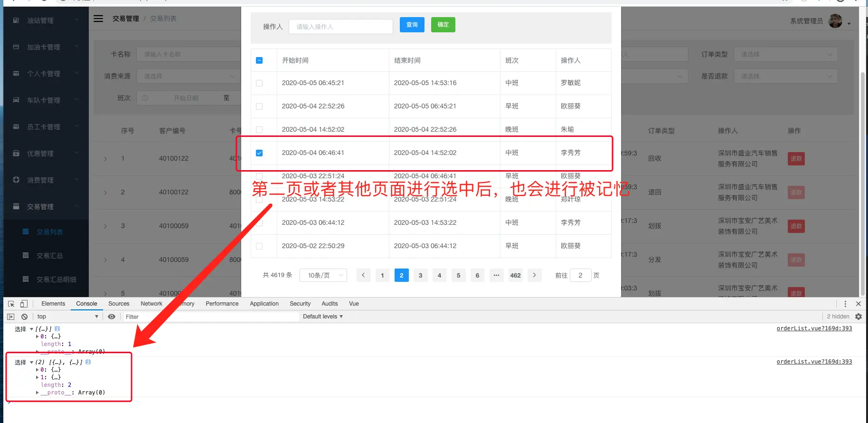Go to the previous page arrow
Image resolution: width=868 pixels, height=423 pixels.
pyautogui.click(x=363, y=275)
